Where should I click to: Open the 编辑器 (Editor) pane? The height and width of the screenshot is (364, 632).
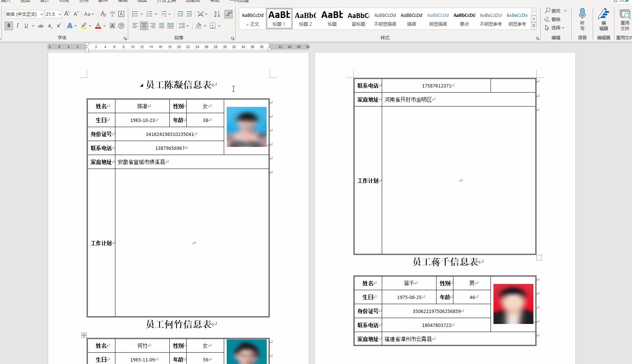point(603,17)
